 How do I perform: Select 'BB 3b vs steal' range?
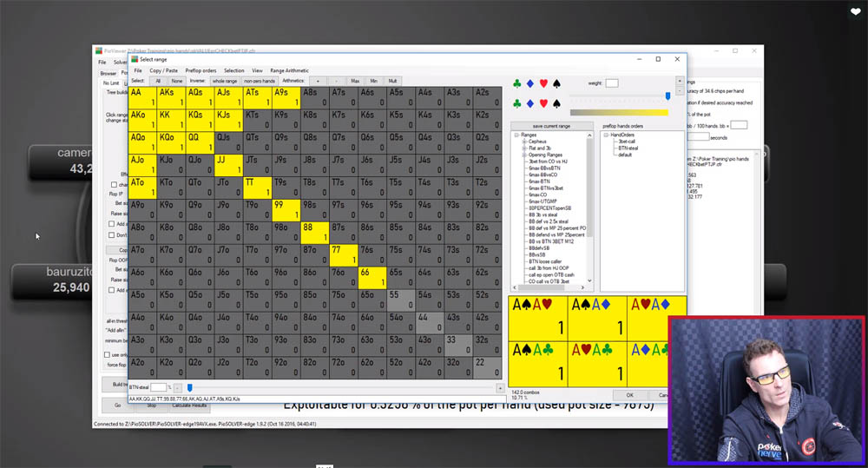click(543, 214)
